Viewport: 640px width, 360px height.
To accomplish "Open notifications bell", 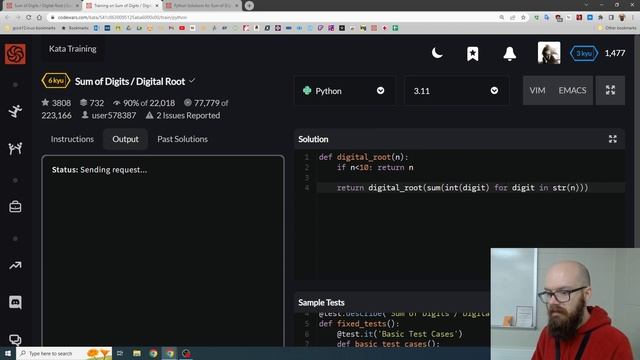I will 509,53.
